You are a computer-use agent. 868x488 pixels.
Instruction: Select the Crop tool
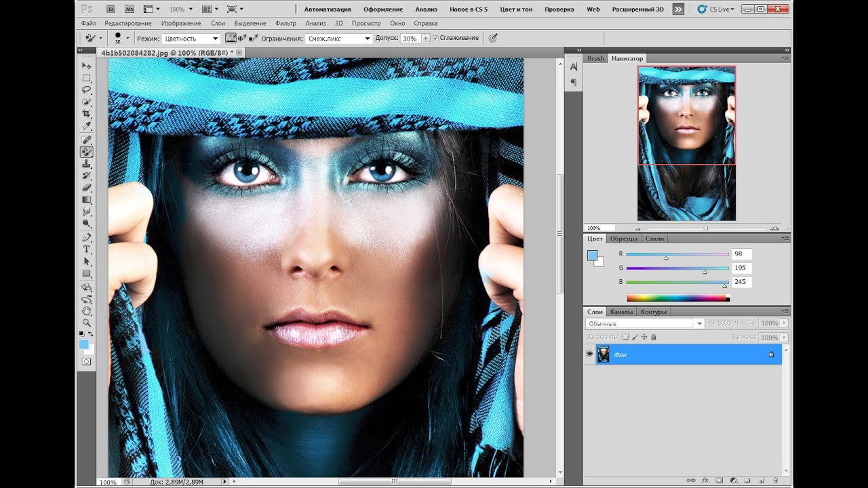coord(87,114)
